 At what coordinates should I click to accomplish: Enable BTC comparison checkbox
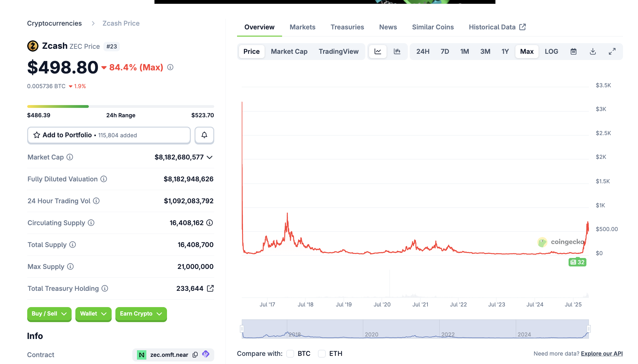(x=290, y=353)
